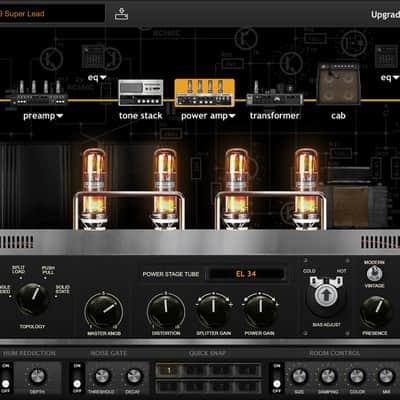Click the second glowing power tube
Viewport: 400px width, 400px height.
coord(165,188)
